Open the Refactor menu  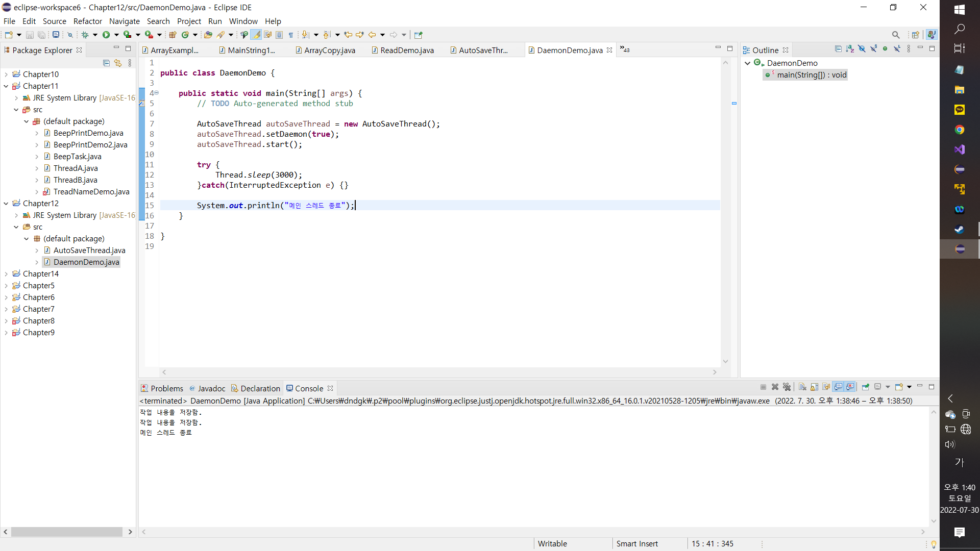[87, 21]
